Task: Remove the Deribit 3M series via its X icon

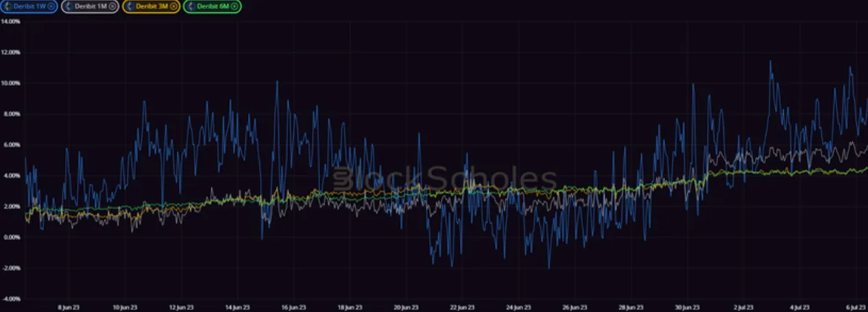Action: click(173, 6)
